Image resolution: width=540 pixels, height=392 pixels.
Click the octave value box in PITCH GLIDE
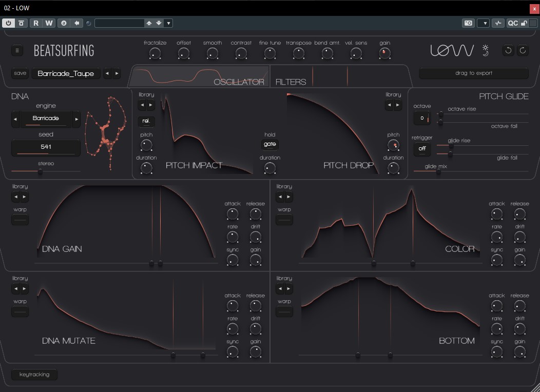coord(422,118)
